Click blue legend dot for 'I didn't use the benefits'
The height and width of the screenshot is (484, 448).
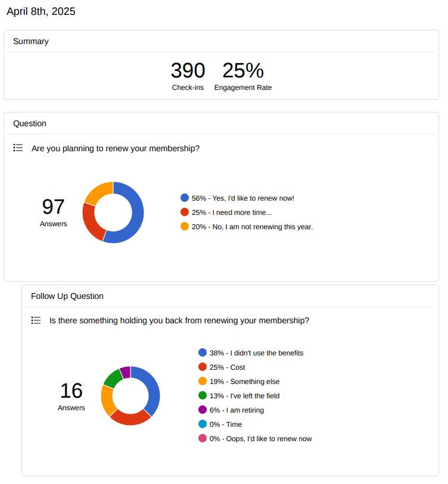203,352
